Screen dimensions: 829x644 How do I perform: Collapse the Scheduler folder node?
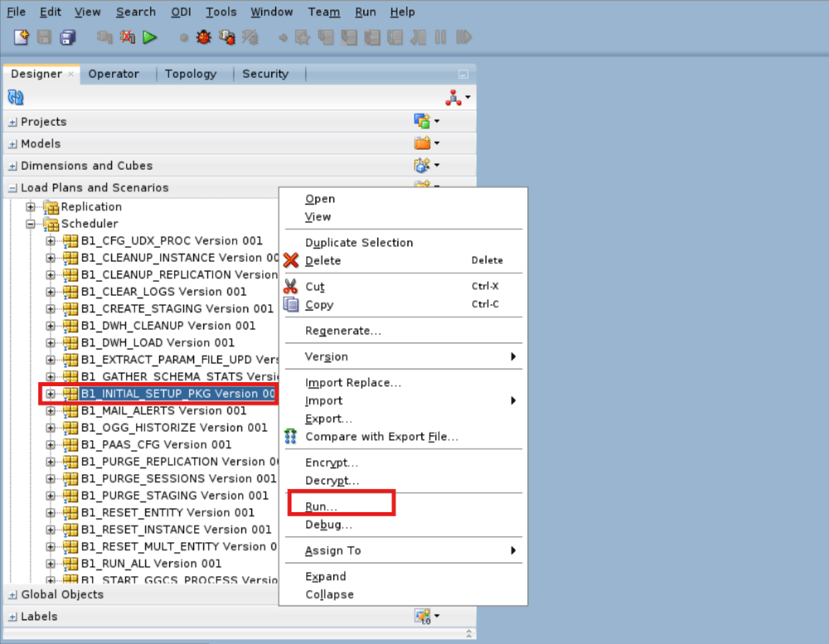point(31,224)
